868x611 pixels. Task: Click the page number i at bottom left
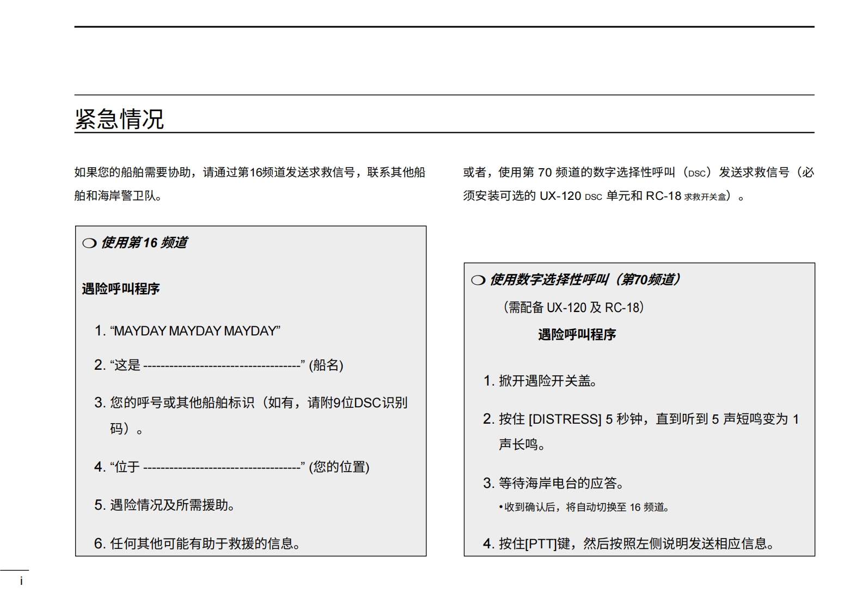21,581
